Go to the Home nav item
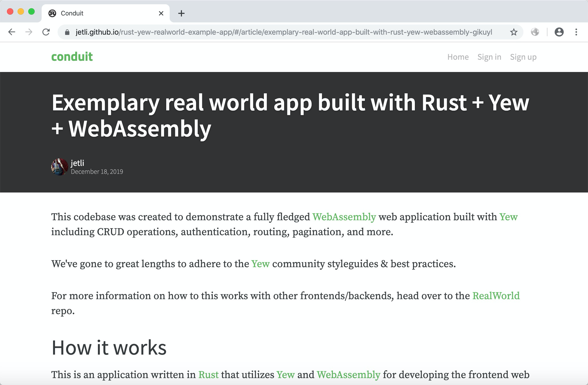Image resolution: width=588 pixels, height=385 pixels. pos(458,57)
